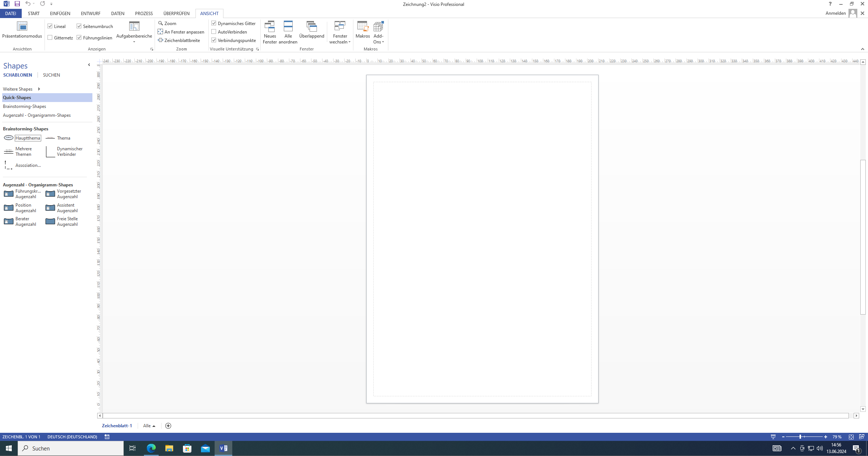Select Vorgesetzter Augenzahl shape
Viewport: 868px width, 456px height.
pyautogui.click(x=63, y=194)
